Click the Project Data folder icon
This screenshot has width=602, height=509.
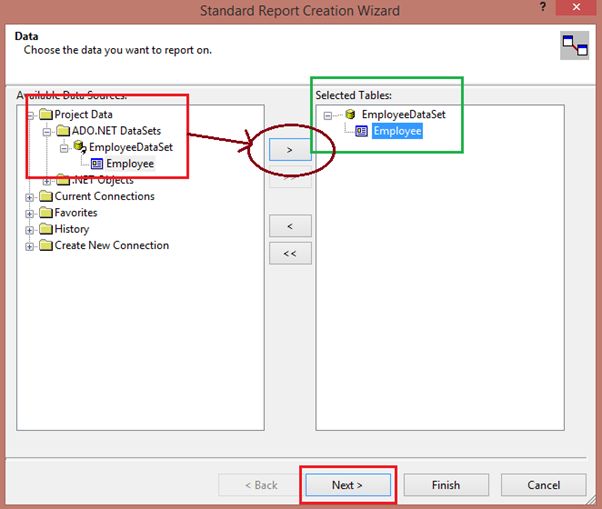click(x=46, y=114)
